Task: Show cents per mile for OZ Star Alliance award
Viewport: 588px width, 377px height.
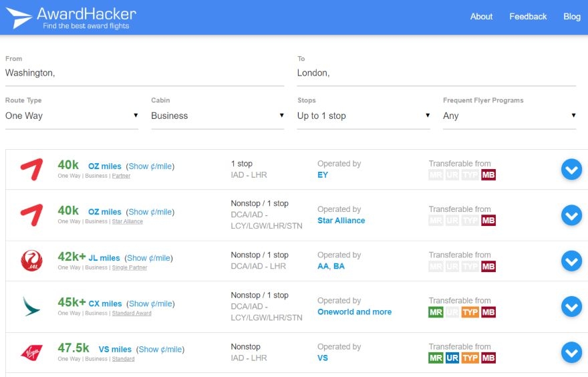Action: pyautogui.click(x=150, y=212)
